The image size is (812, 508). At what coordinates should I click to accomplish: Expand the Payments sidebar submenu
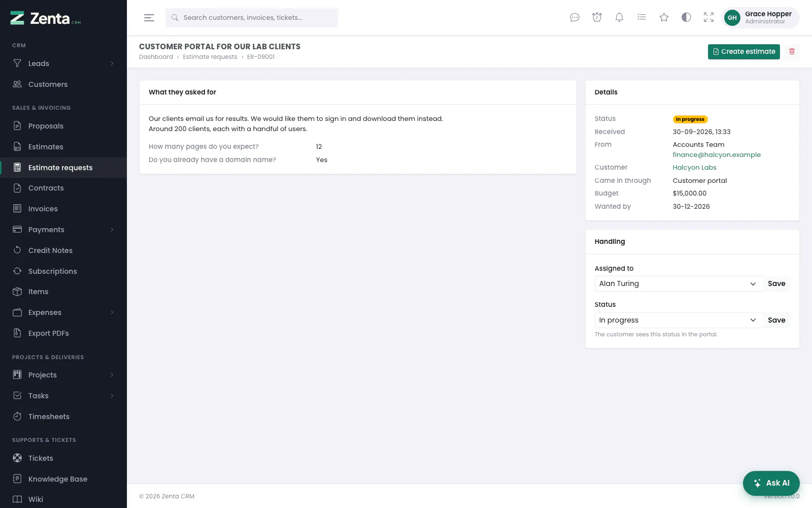point(112,230)
